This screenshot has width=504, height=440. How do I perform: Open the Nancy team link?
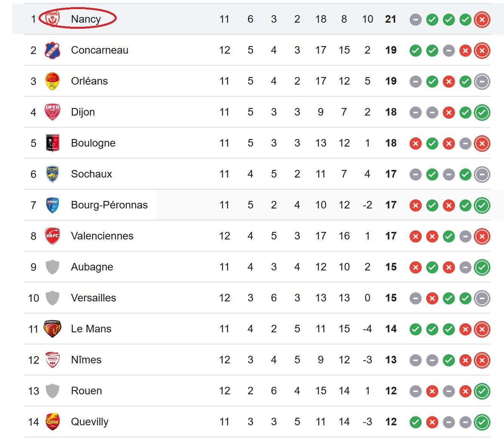coord(86,19)
